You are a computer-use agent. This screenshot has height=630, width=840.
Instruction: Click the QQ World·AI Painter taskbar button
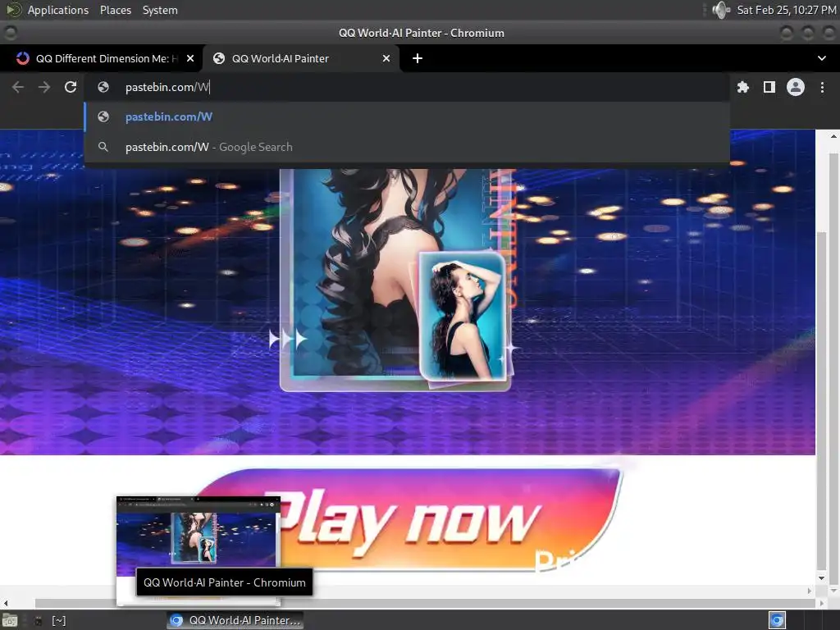pos(235,620)
